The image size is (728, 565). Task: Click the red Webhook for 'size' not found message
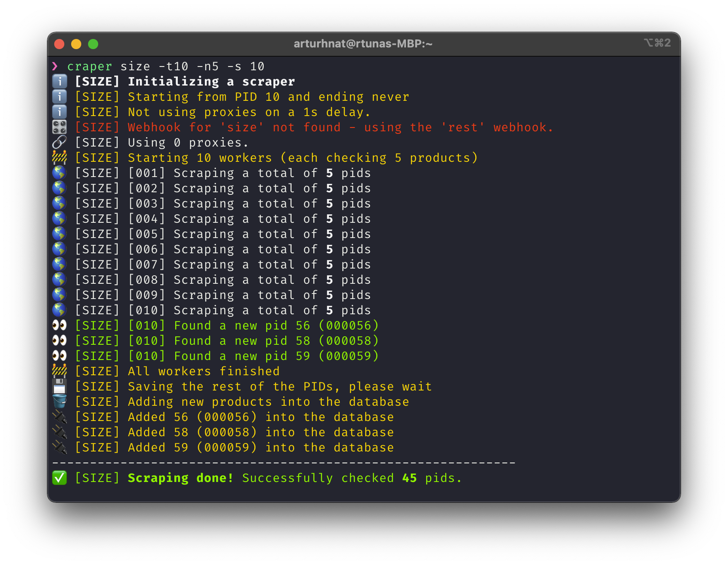(341, 127)
